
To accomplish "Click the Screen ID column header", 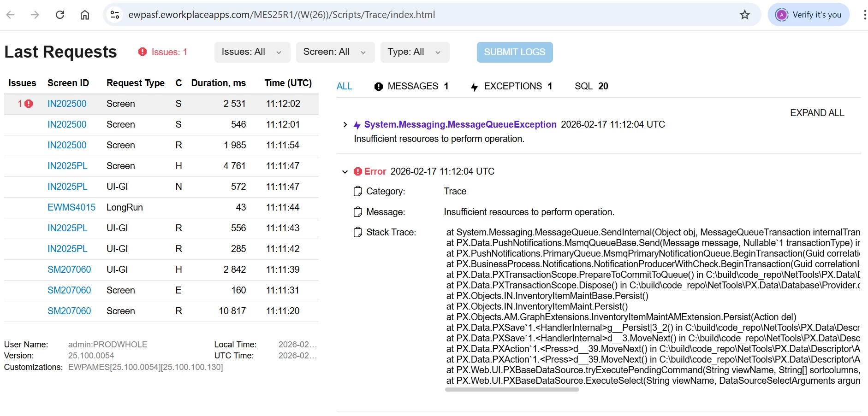I will tap(68, 83).
